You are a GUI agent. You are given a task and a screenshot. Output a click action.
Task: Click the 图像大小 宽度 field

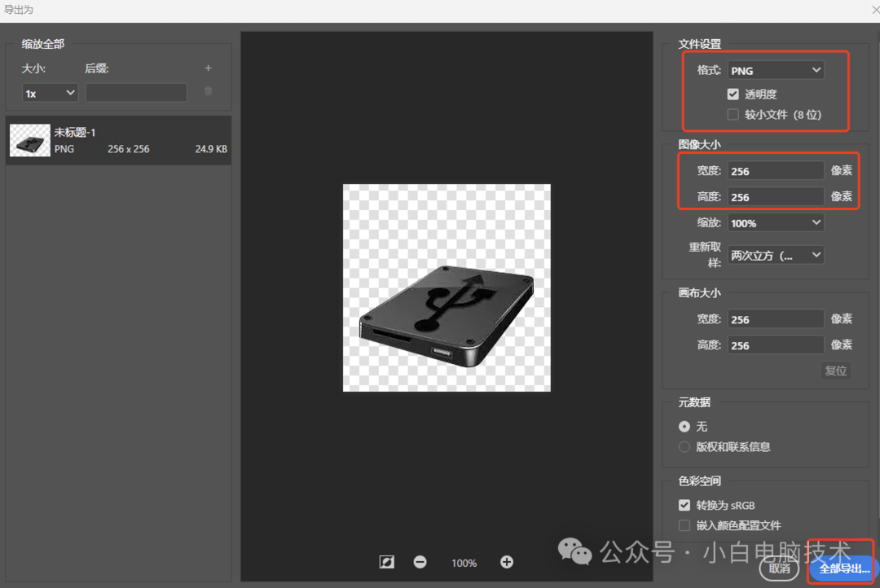coord(775,170)
